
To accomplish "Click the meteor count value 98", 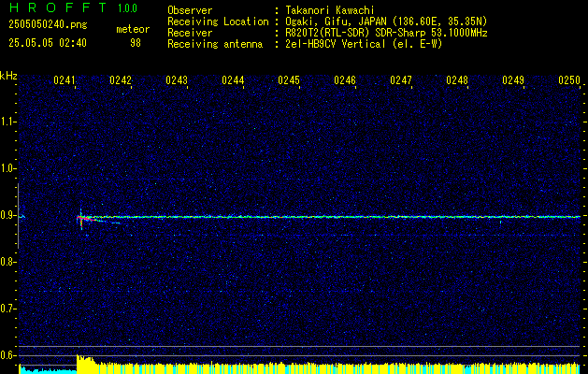I will coord(136,43).
